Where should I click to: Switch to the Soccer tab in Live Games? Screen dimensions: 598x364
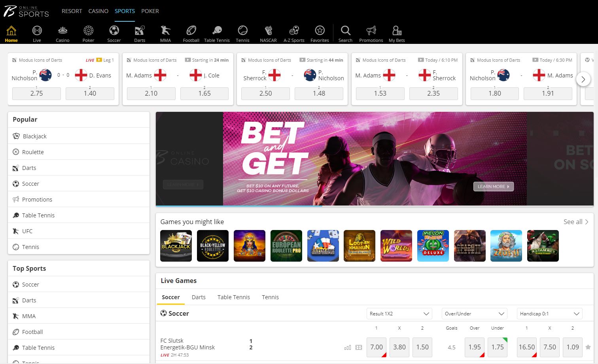pos(171,297)
